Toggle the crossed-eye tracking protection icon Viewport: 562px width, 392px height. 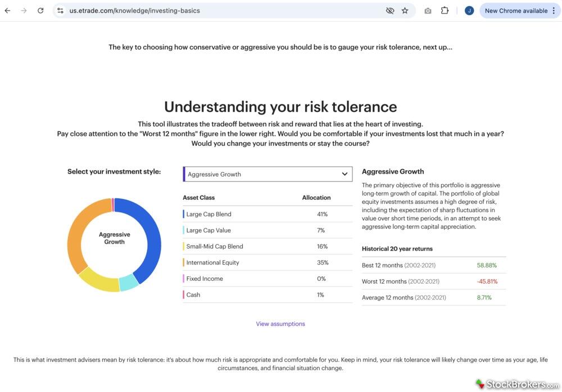point(389,11)
